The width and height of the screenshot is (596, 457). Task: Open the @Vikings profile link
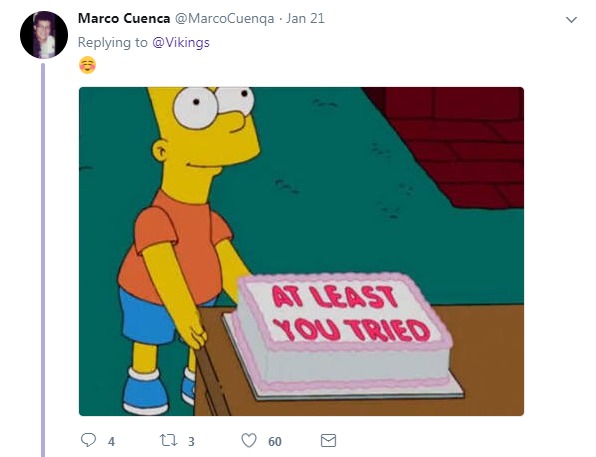point(181,42)
